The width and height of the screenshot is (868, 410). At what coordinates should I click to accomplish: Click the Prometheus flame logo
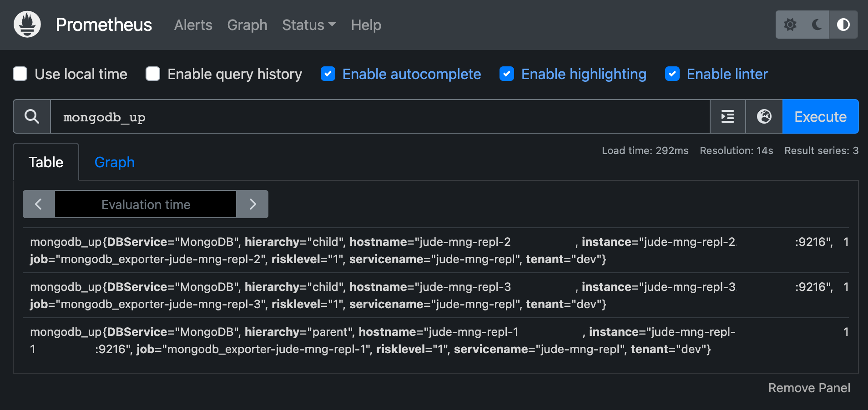click(x=27, y=25)
